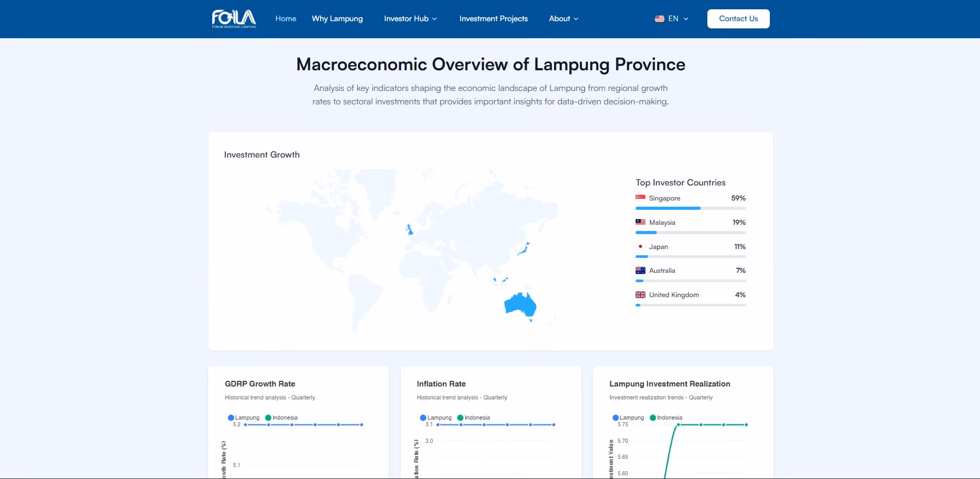Toggle Lampung series in Investment Realization legend
Image resolution: width=980 pixels, height=479 pixels.
click(628, 418)
